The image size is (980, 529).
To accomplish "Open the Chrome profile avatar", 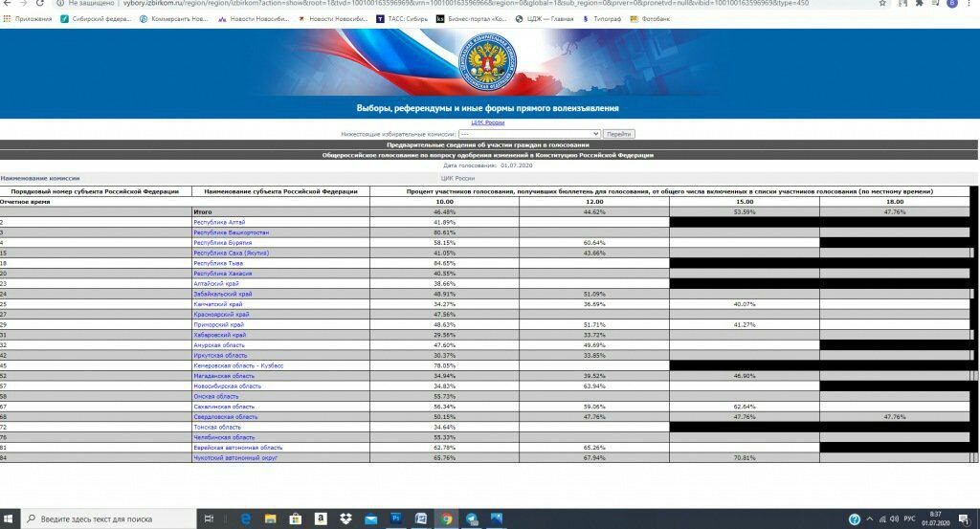I will point(952,3).
